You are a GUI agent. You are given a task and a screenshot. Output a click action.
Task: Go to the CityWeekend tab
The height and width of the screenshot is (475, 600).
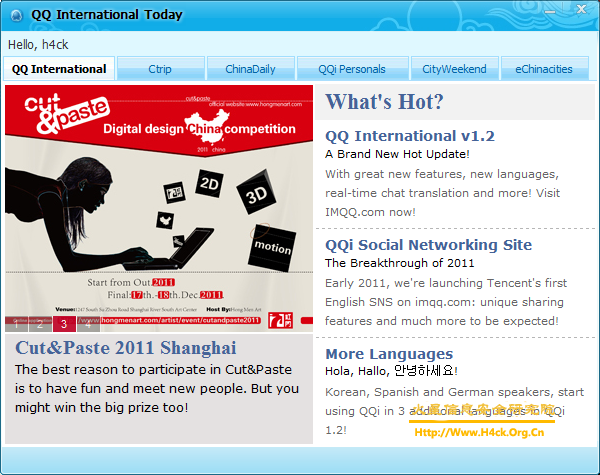(x=454, y=69)
